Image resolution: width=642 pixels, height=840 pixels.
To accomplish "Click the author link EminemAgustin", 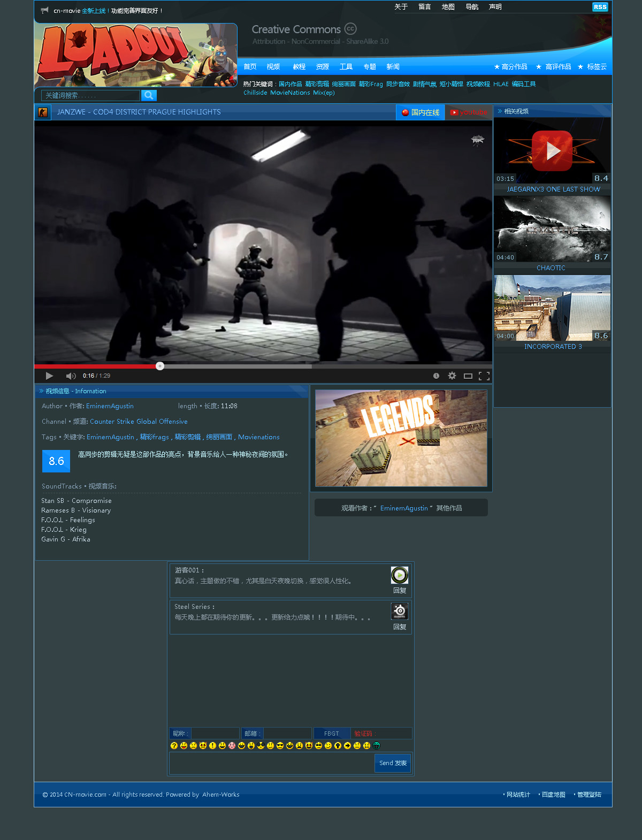I will [x=110, y=406].
